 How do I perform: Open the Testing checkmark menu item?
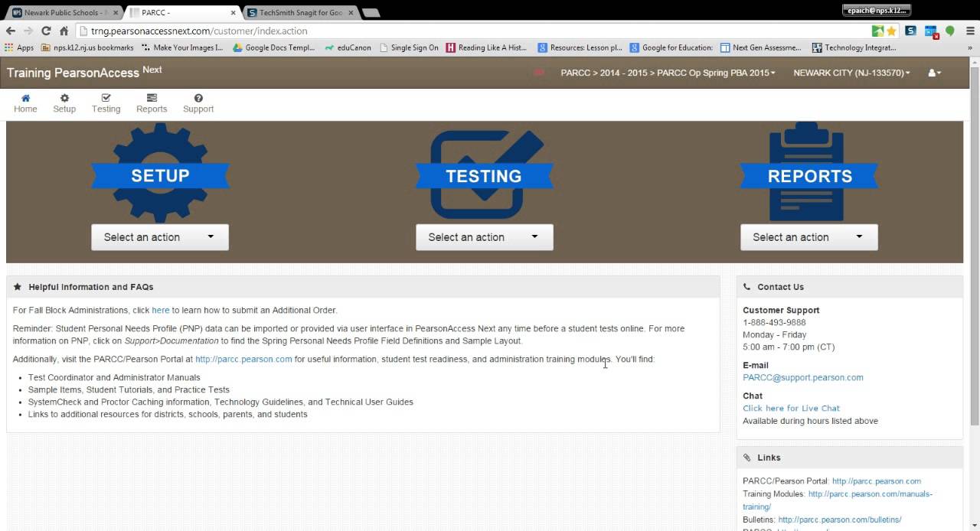pos(106,103)
